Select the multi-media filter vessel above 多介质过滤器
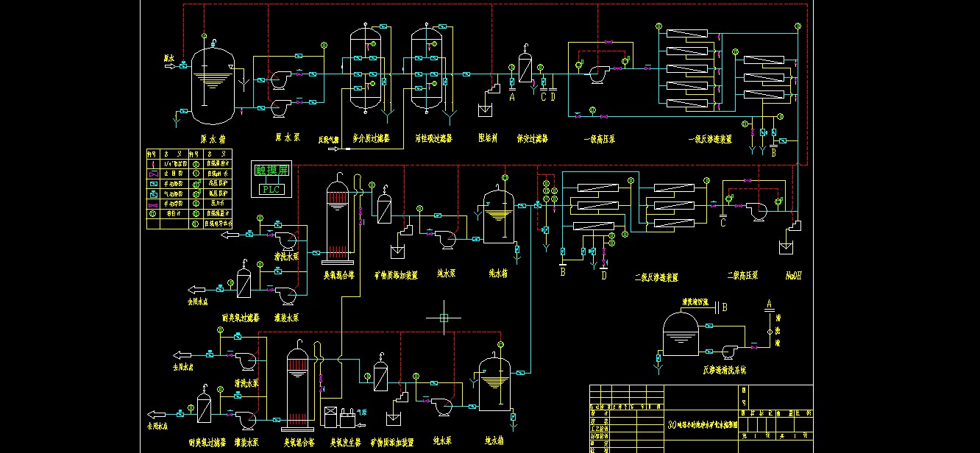This screenshot has width=980, height=453. (365, 68)
